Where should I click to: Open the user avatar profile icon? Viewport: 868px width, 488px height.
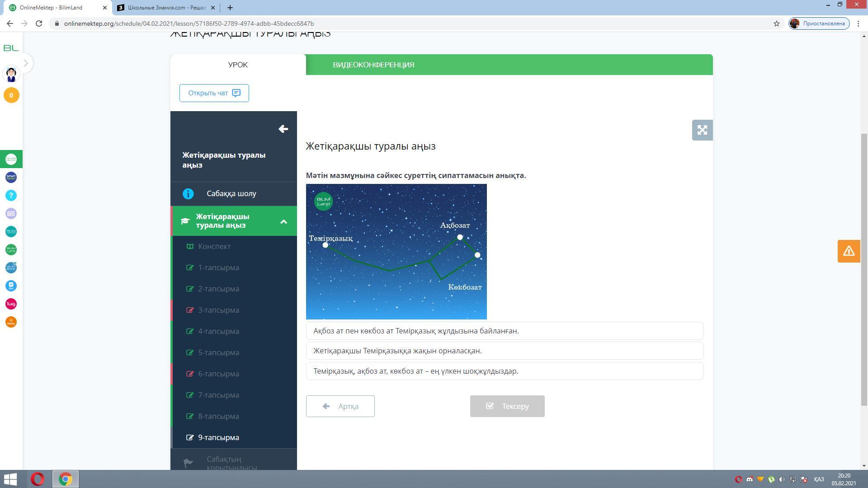coord(11,74)
